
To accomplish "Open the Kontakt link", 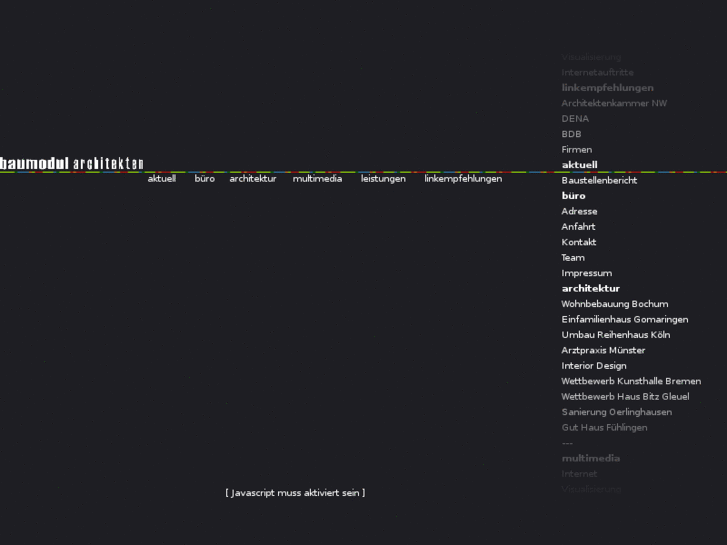I will click(579, 242).
